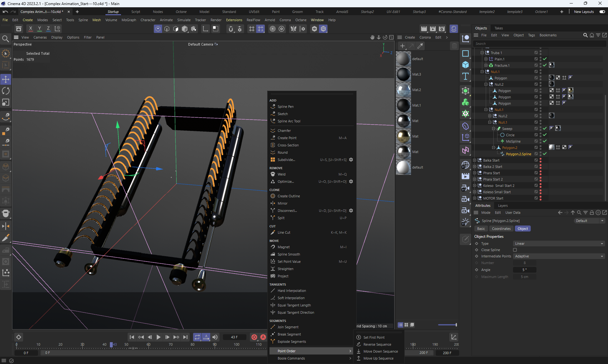Click the material thumbnail size slider
Screen dimensions: 608x364
(x=447, y=325)
